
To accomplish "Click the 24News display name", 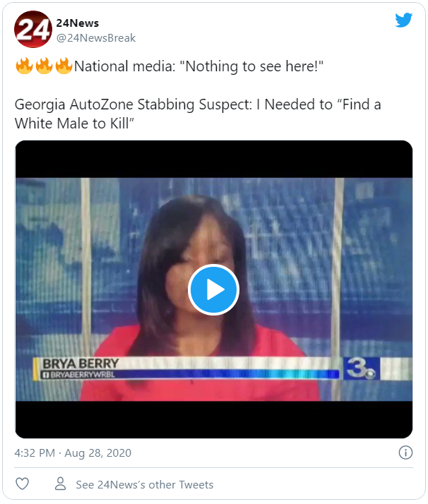I will (x=78, y=23).
